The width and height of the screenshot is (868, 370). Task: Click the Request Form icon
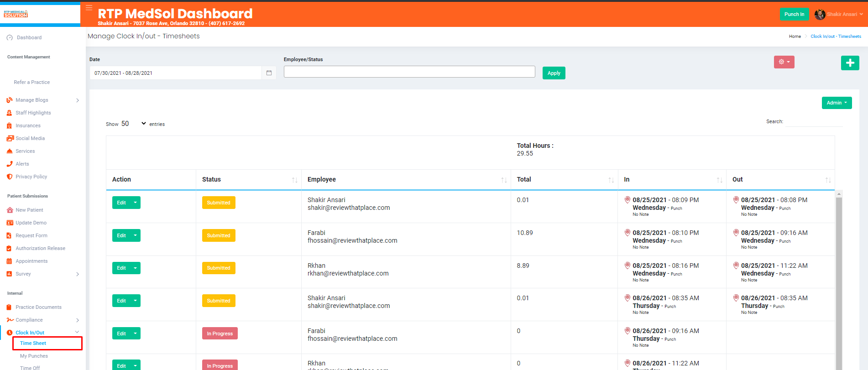tap(9, 235)
